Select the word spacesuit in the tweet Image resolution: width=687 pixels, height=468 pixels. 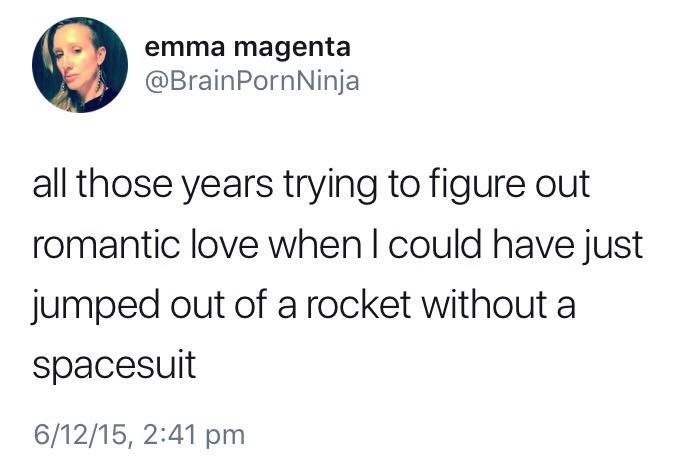click(x=114, y=365)
